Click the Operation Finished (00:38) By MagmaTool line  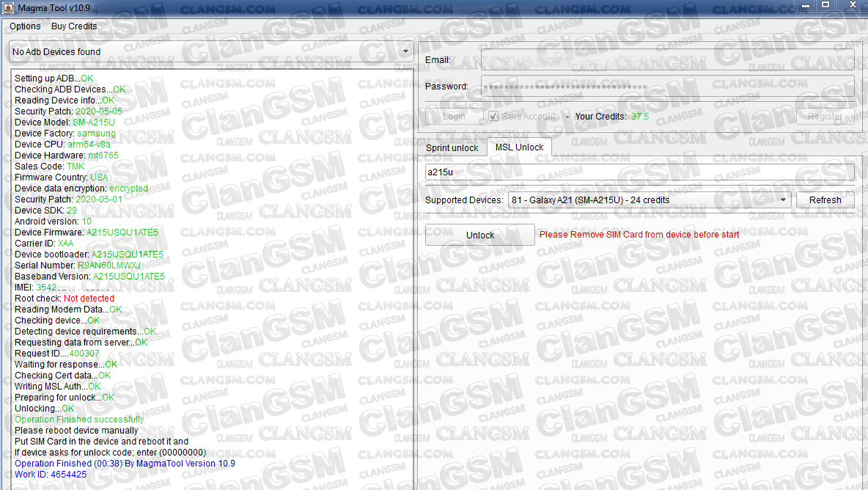tap(125, 464)
